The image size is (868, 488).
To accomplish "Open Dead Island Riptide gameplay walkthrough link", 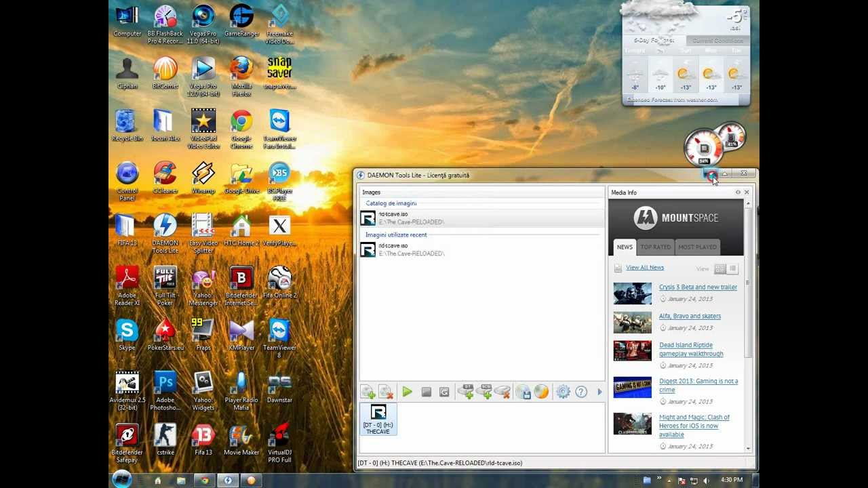I will click(x=691, y=349).
